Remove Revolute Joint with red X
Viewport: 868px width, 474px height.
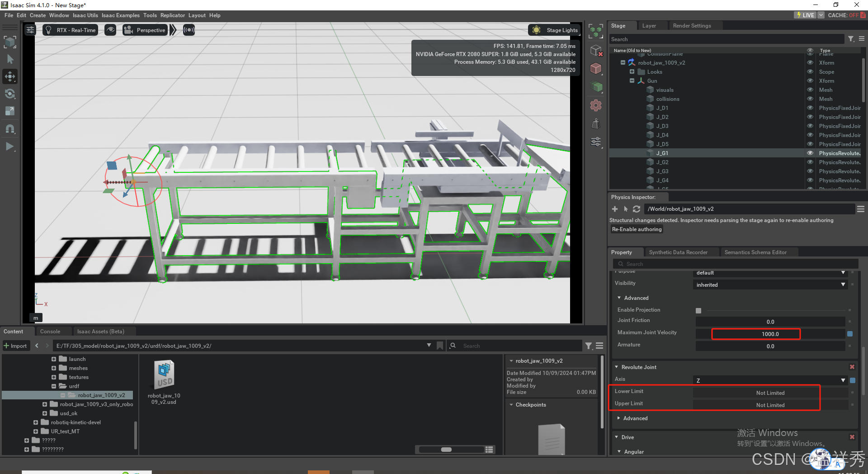[852, 367]
